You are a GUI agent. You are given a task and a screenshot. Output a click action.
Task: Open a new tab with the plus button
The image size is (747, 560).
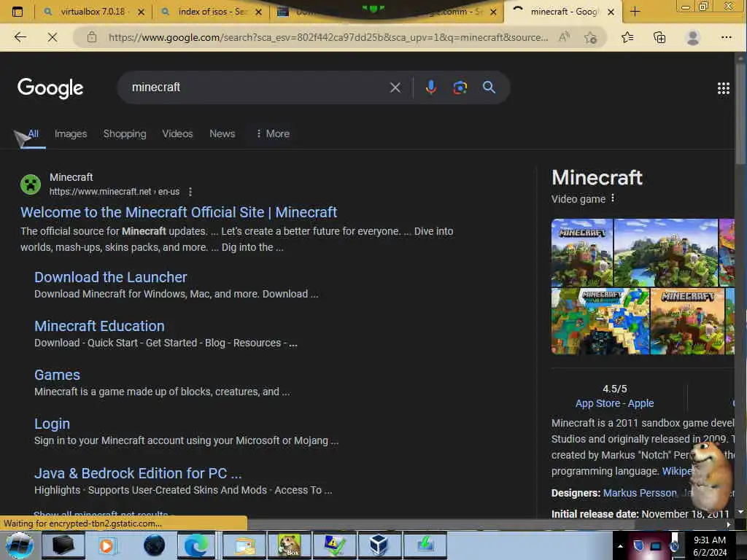[635, 12]
